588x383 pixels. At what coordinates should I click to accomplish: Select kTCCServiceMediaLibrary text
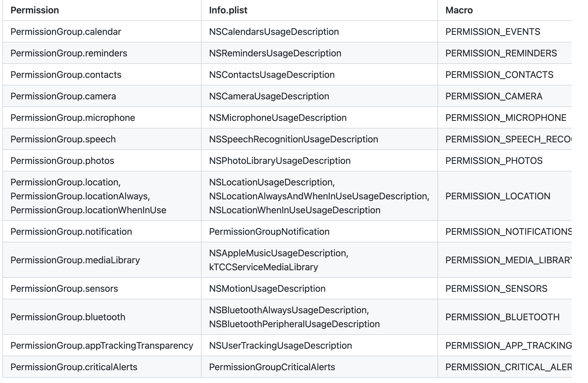(263, 267)
